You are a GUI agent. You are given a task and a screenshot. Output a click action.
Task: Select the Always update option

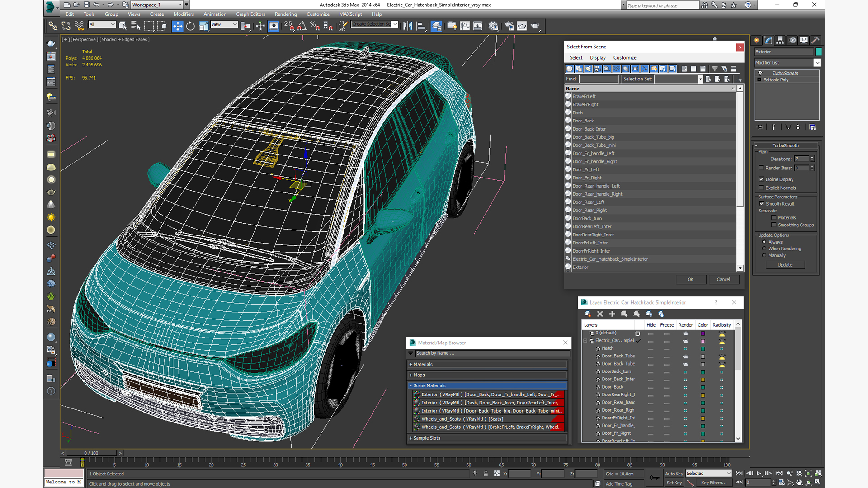tap(764, 242)
